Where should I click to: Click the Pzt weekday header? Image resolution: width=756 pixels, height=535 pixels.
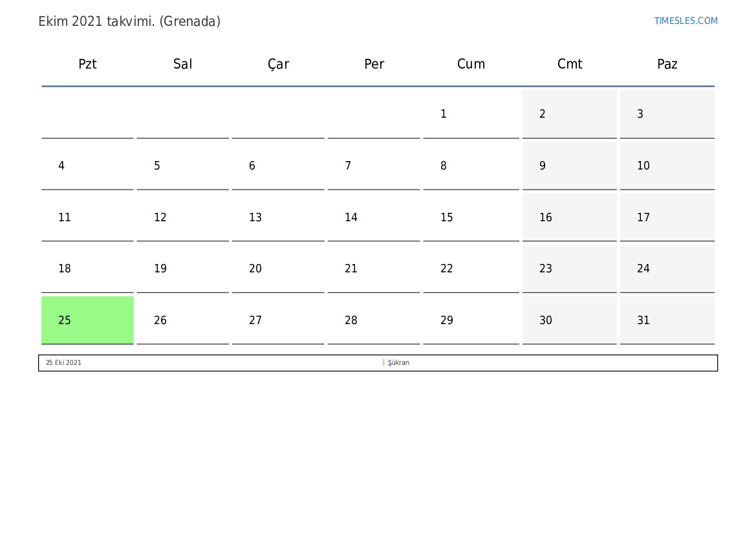click(87, 63)
